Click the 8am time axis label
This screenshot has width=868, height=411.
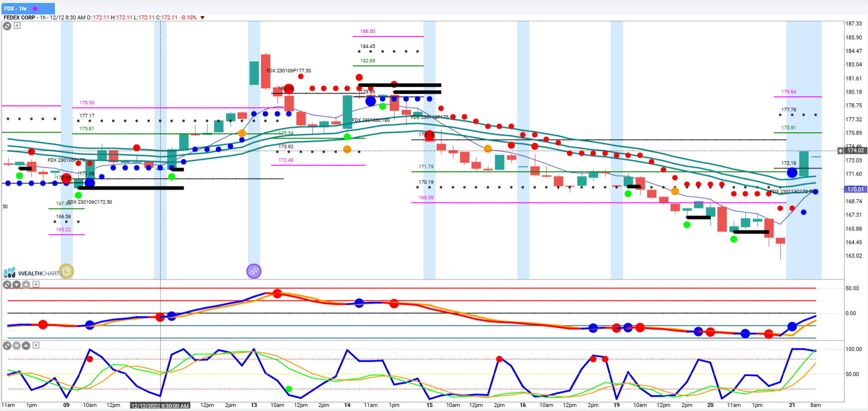click(x=816, y=405)
